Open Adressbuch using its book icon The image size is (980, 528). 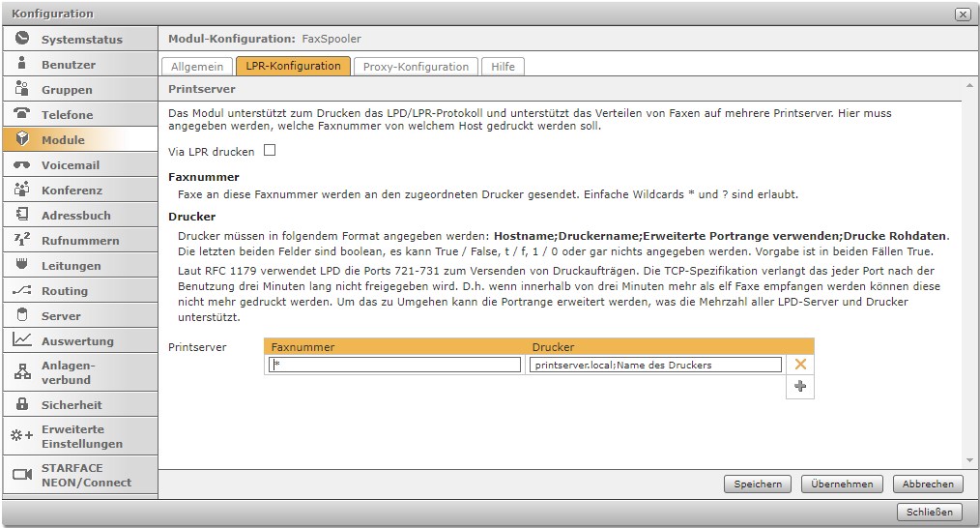coord(22,216)
